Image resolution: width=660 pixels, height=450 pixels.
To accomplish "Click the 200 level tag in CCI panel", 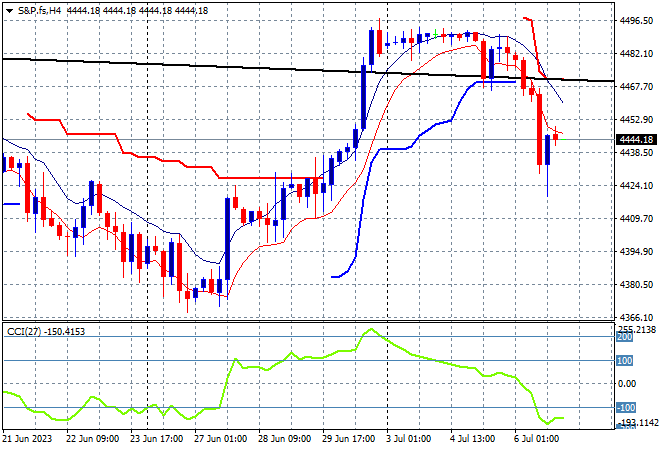I will [625, 337].
